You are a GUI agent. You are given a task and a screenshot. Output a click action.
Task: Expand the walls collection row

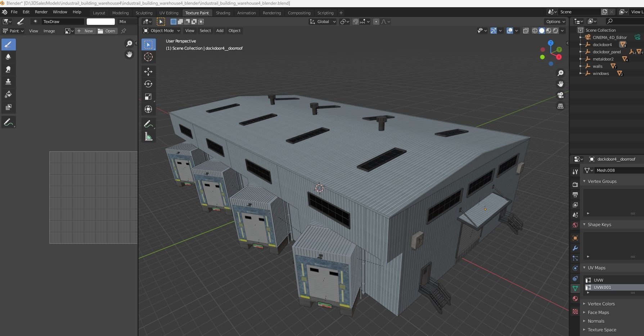tap(581, 66)
